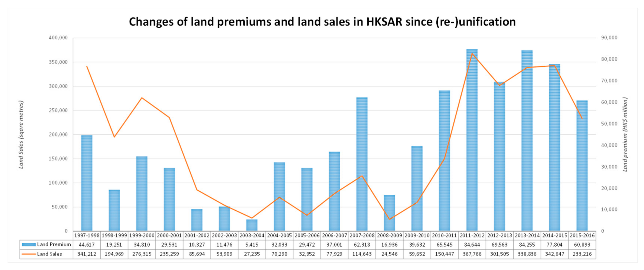This screenshot has width=644, height=270.
Task: Click the Land Sales legend line
Action: pos(29,254)
